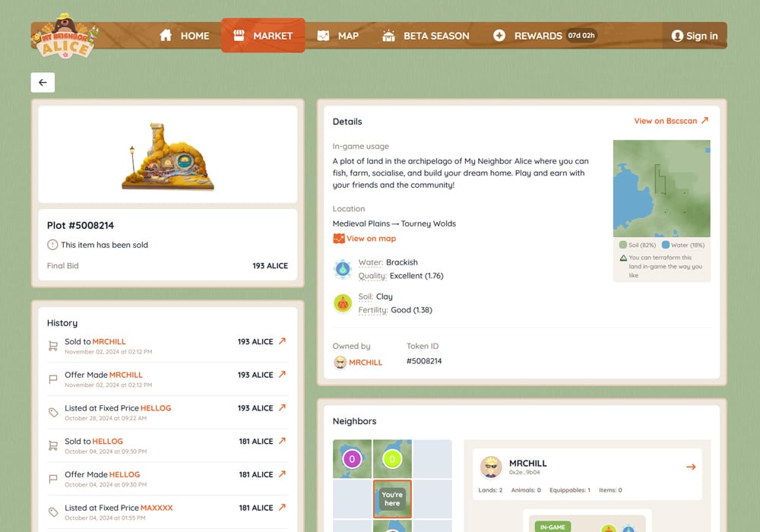Open View on Bscscan link
This screenshot has height=532, width=760.
(671, 121)
